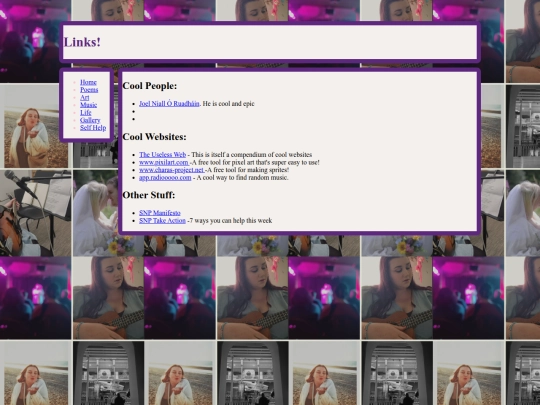The height and width of the screenshot is (405, 540).
Task: Click the 'compendium of cool websites' description
Action: tap(251, 155)
